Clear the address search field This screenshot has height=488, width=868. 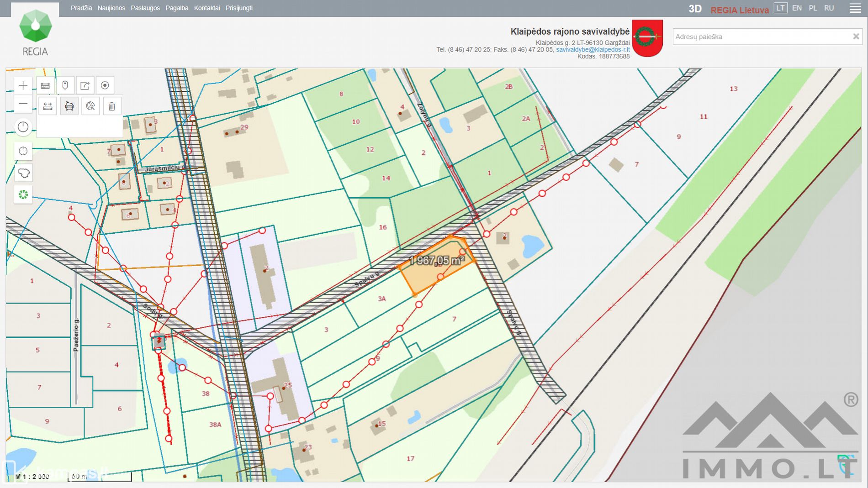[856, 37]
